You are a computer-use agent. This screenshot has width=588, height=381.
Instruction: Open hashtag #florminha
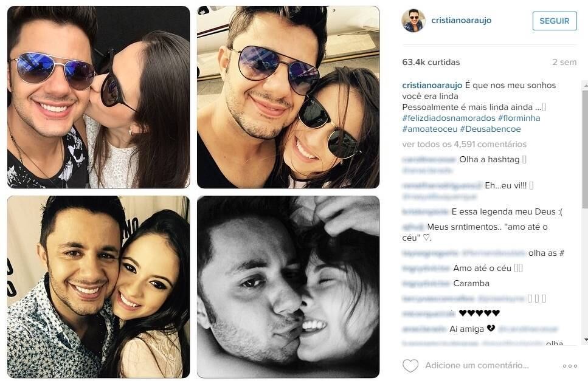tap(519, 118)
